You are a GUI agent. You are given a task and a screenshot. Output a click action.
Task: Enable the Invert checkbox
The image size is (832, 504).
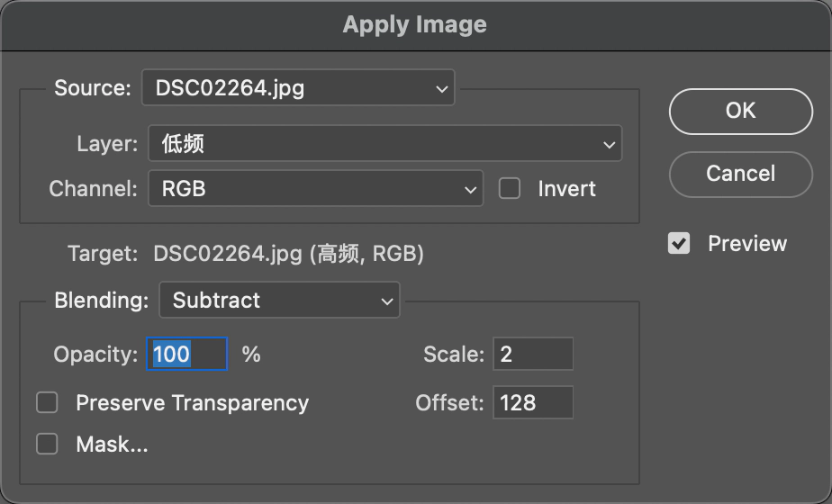[511, 189]
